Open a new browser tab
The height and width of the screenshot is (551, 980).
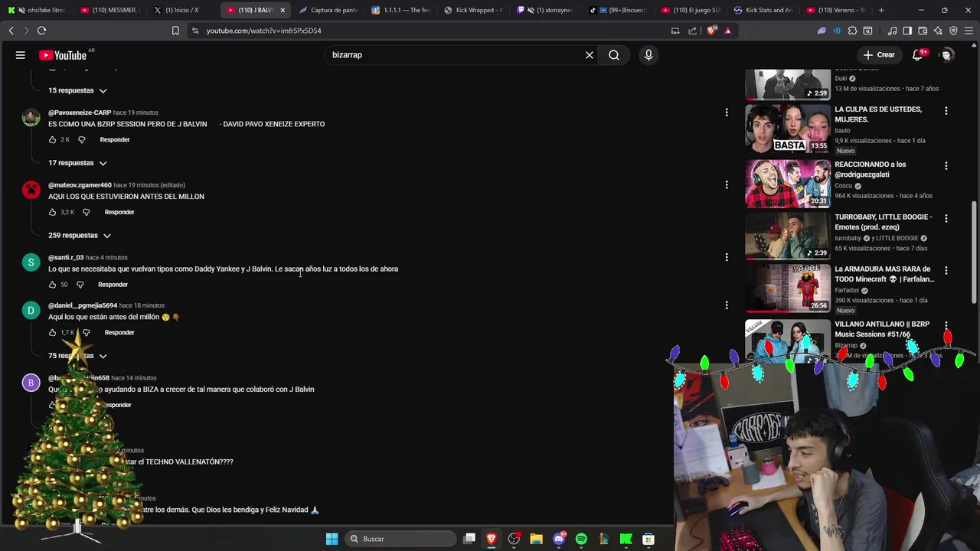881,10
